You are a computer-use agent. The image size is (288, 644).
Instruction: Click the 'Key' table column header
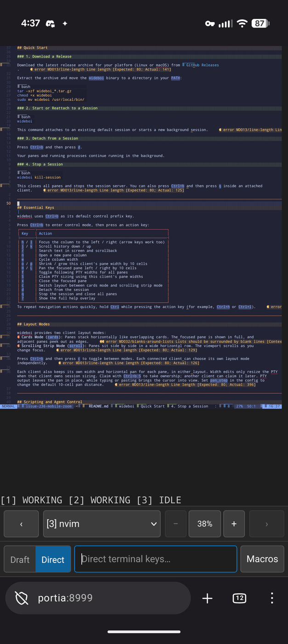tap(25, 233)
